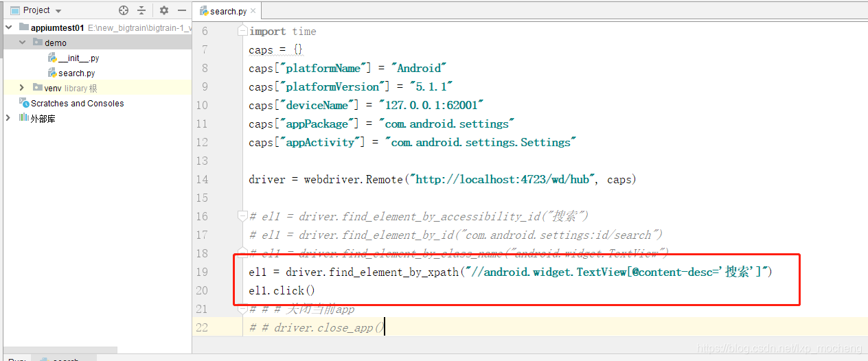Click gutter line number 13
868x361 pixels.
(201, 161)
